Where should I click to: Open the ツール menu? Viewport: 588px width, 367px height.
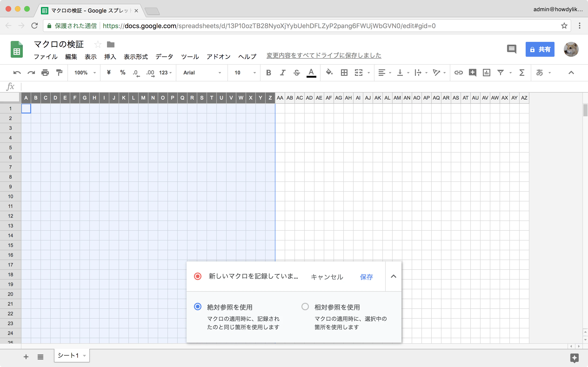click(x=190, y=57)
